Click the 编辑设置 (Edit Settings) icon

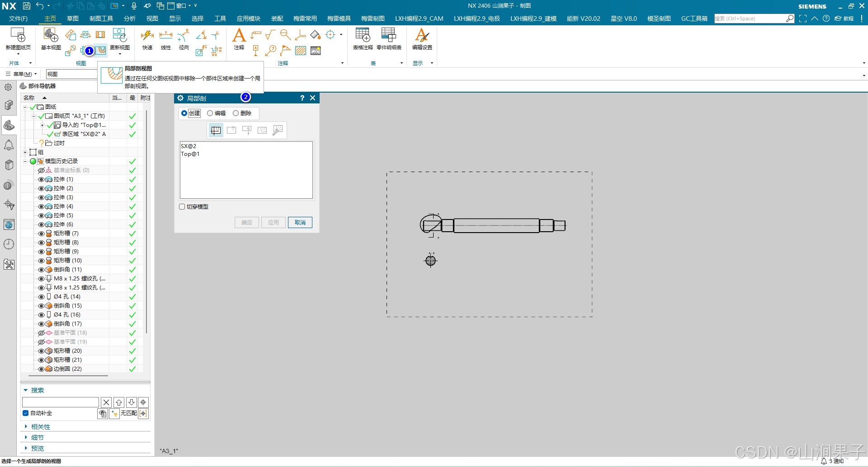[422, 35]
